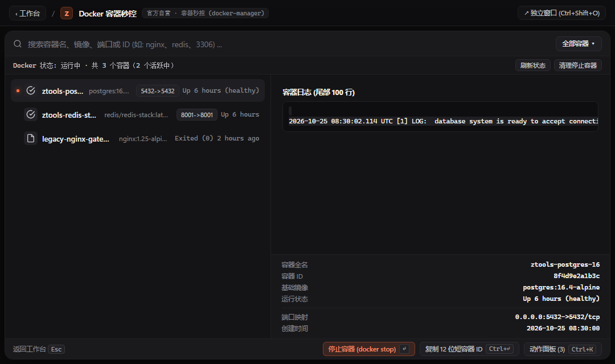
Task: Click container full name ztools-postgres-16
Action: click(x=565, y=264)
